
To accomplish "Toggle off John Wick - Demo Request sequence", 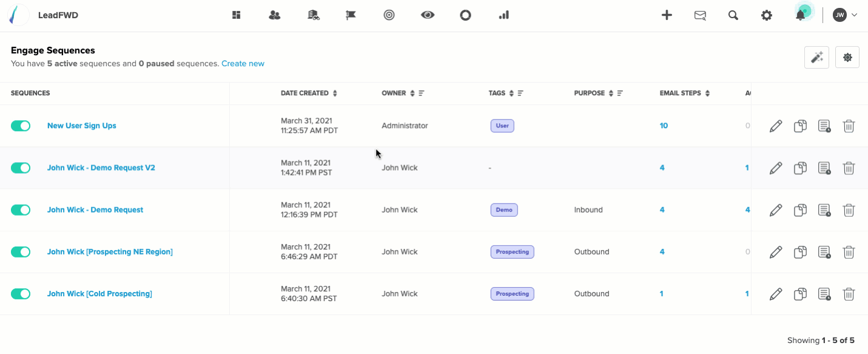I will click(x=21, y=209).
